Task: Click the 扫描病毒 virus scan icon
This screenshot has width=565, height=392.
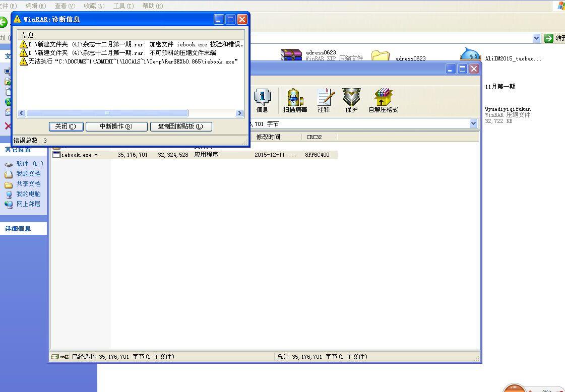Action: [x=295, y=100]
